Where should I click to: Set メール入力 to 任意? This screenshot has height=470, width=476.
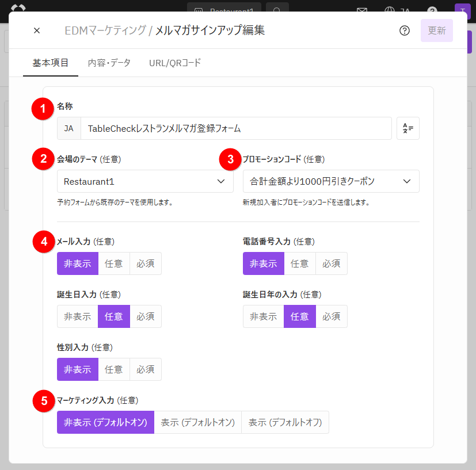(114, 263)
